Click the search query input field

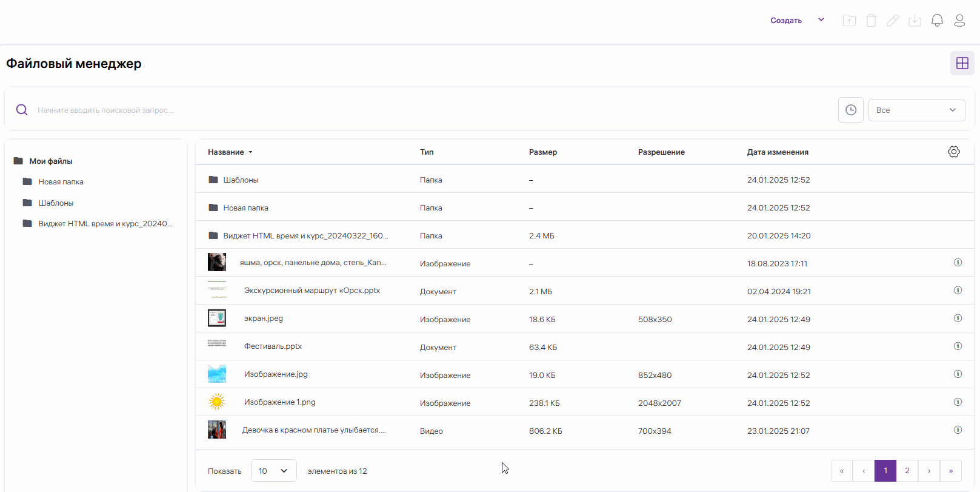coord(424,110)
